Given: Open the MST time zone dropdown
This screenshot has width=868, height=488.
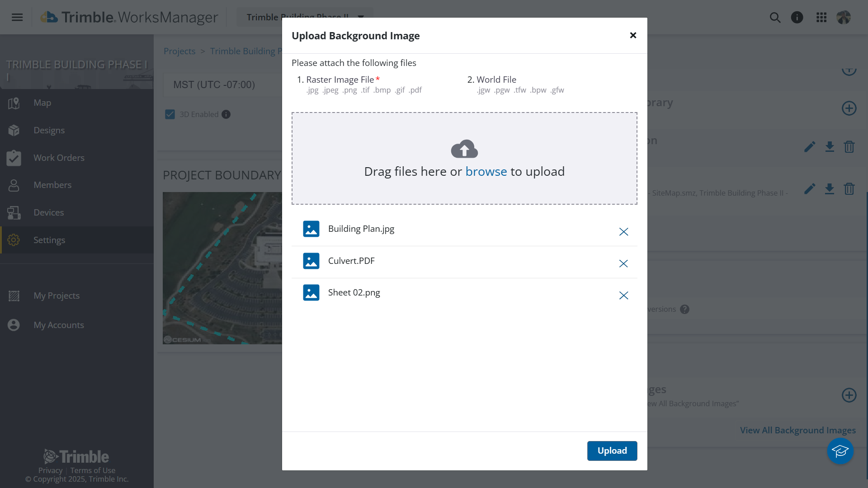Looking at the screenshot, I should pos(222,84).
